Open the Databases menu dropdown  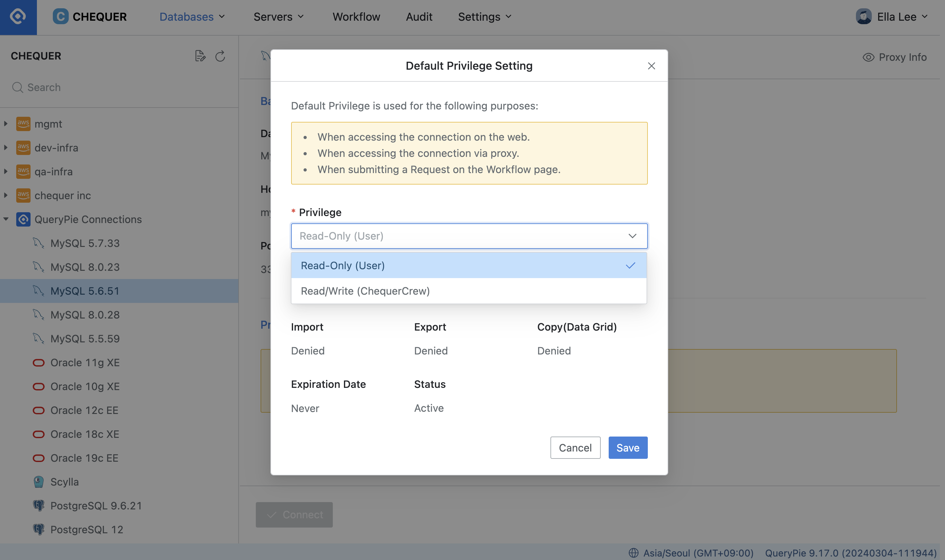click(x=192, y=17)
